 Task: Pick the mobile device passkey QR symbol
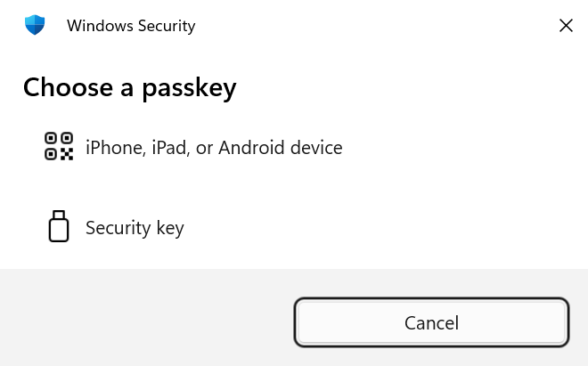point(59,147)
